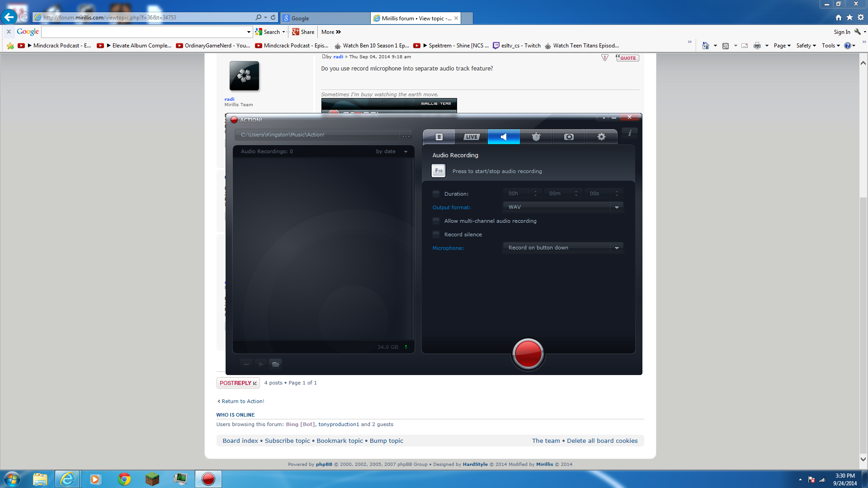Open the 'by date' sorting dropdown
Viewport: 868px width, 488px height.
tap(392, 151)
